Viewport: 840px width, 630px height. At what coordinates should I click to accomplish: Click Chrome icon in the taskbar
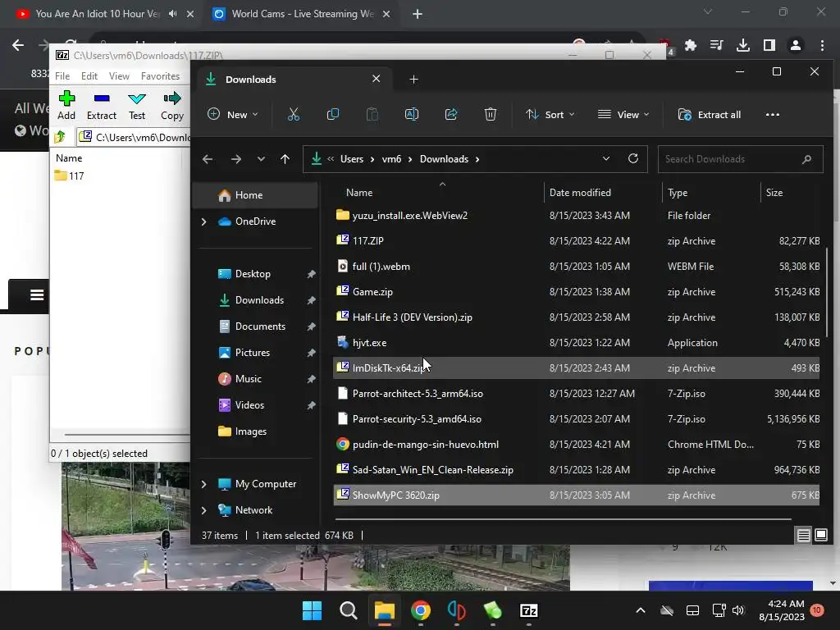(421, 610)
